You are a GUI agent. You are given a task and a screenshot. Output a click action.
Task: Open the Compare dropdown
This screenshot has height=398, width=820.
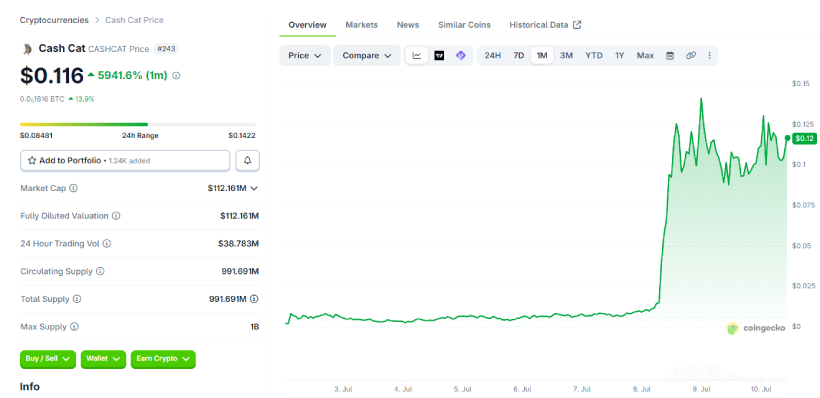pos(367,55)
